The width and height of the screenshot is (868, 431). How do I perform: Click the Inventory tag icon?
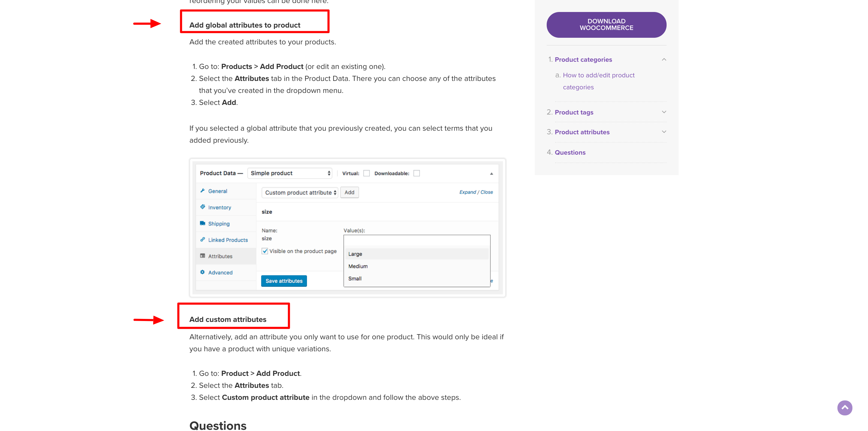(x=203, y=207)
